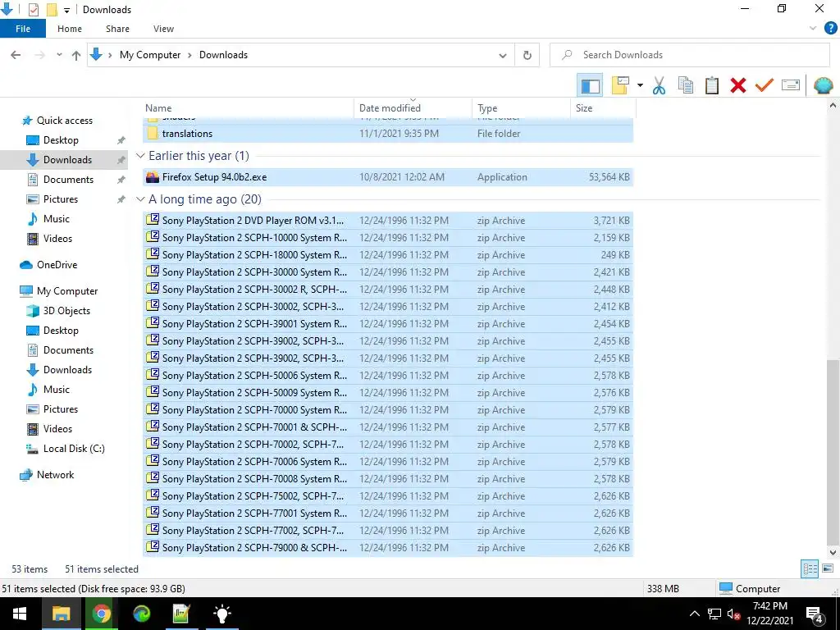Switch to the Home ribbon tab
Screen dimensions: 840x630
click(70, 29)
